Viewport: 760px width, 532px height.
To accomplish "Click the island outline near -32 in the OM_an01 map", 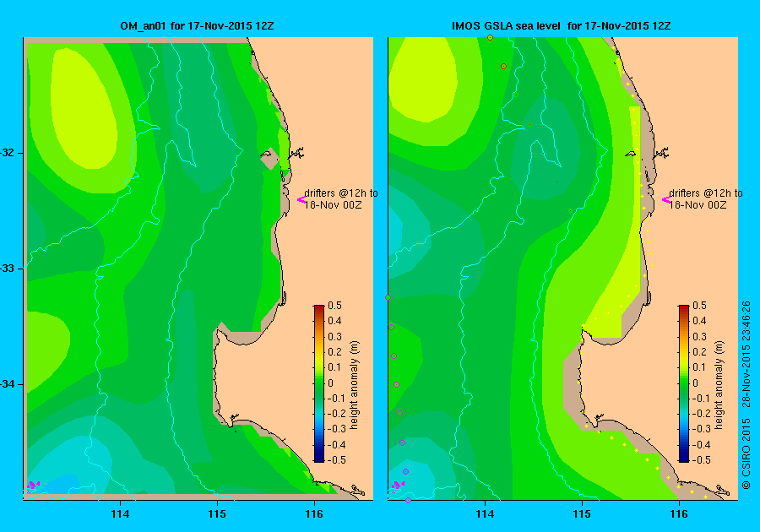I will (x=266, y=154).
